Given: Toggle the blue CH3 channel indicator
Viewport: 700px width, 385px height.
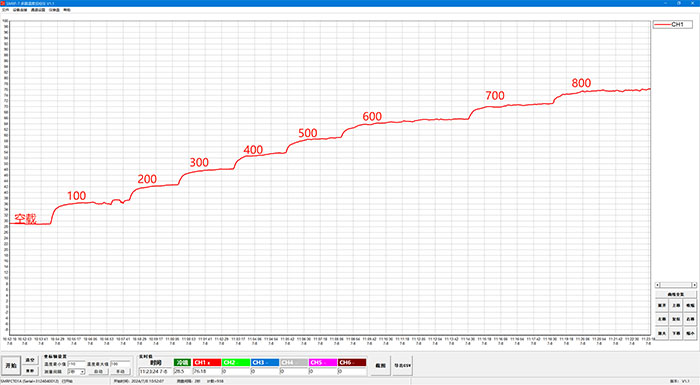Looking at the screenshot, I should coord(265,362).
